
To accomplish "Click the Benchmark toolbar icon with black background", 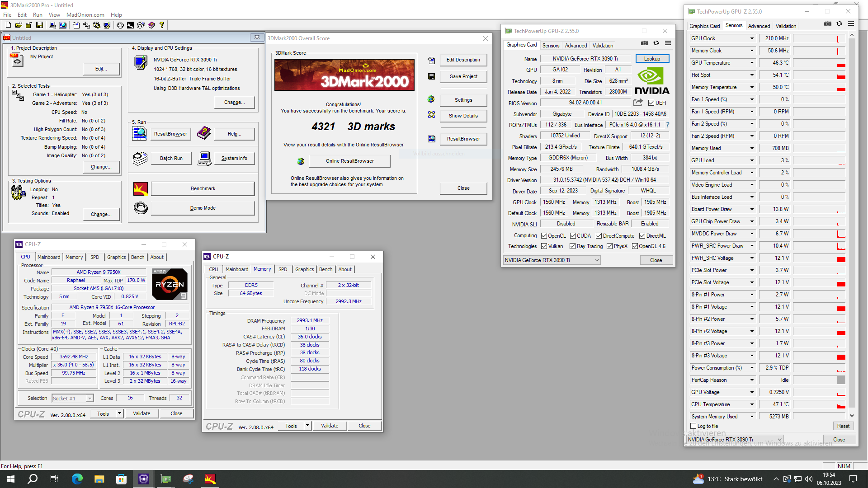I will [130, 25].
